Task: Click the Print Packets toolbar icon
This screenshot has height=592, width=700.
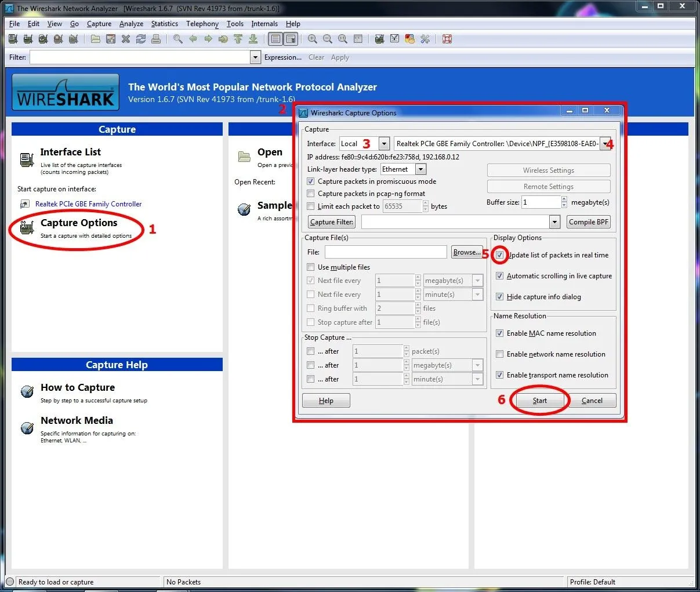Action: pos(156,39)
